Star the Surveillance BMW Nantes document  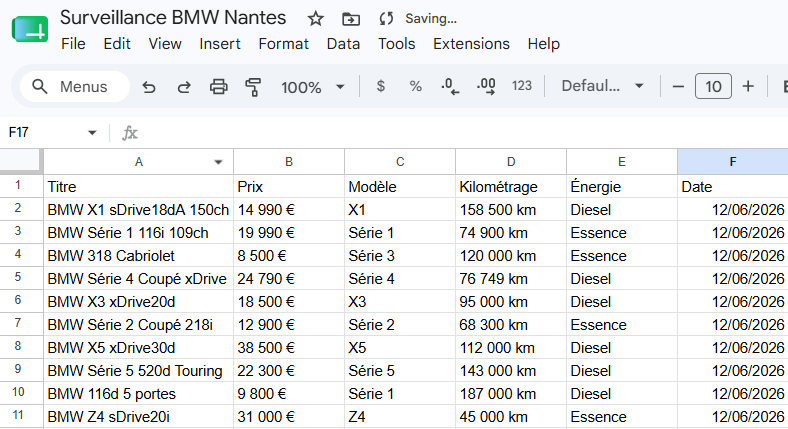tap(316, 19)
